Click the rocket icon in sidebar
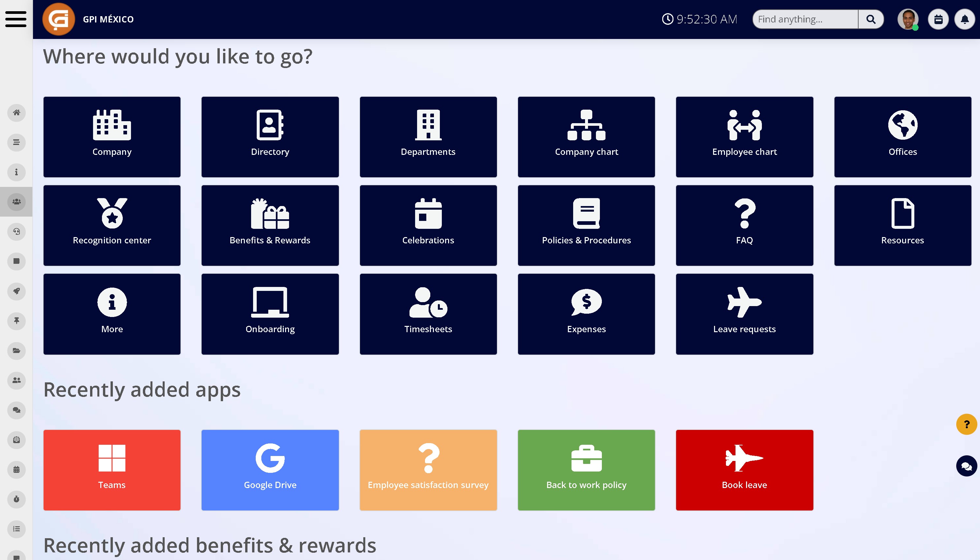 (x=16, y=291)
